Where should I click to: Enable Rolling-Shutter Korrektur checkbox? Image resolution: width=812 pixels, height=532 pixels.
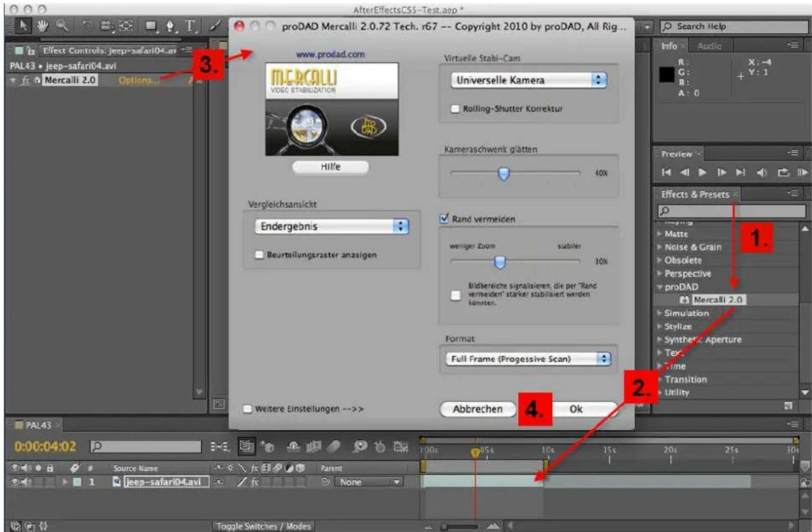(x=455, y=108)
